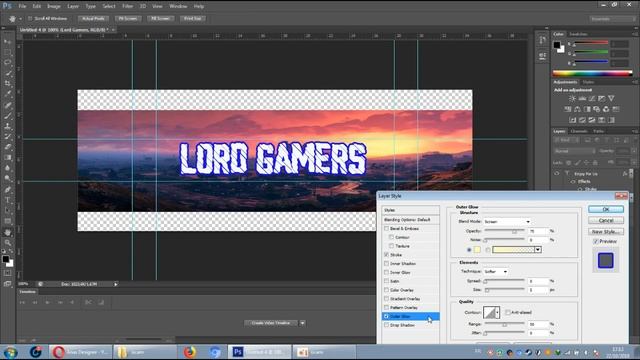This screenshot has width=640, height=360.
Task: Select the Crop tool
Action: click(7, 84)
